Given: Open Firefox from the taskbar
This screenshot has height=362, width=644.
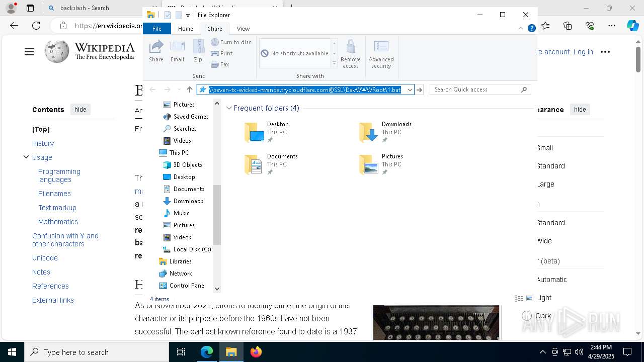Looking at the screenshot, I should pos(256,352).
